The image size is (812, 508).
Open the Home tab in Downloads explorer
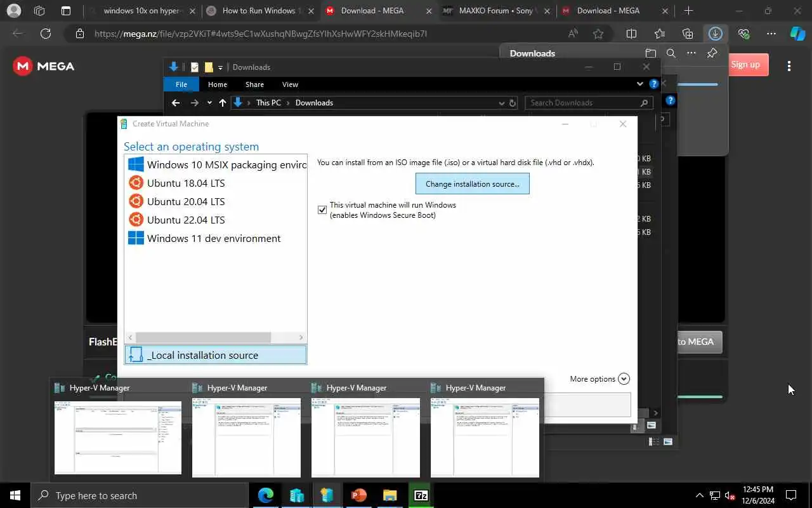(x=218, y=84)
